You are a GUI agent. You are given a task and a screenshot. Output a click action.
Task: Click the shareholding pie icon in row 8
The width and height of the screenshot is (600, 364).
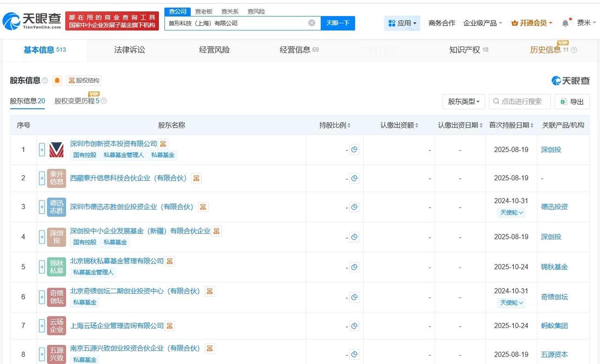point(354,355)
